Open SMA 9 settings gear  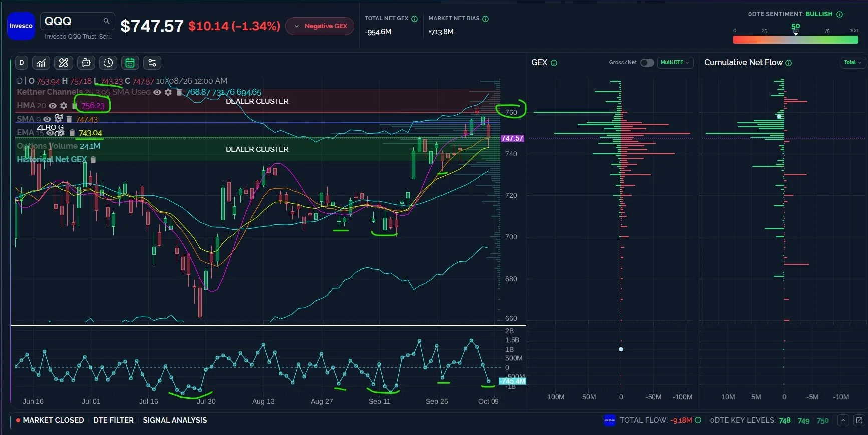point(58,119)
